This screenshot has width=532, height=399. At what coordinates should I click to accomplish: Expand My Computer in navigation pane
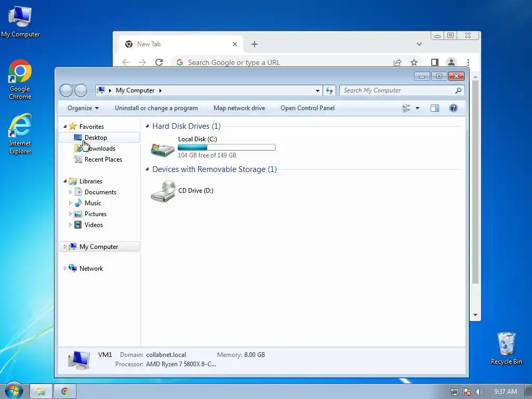[65, 247]
